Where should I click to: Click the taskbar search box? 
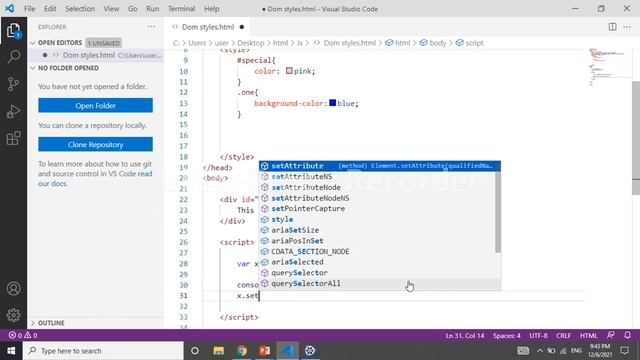coord(103,351)
